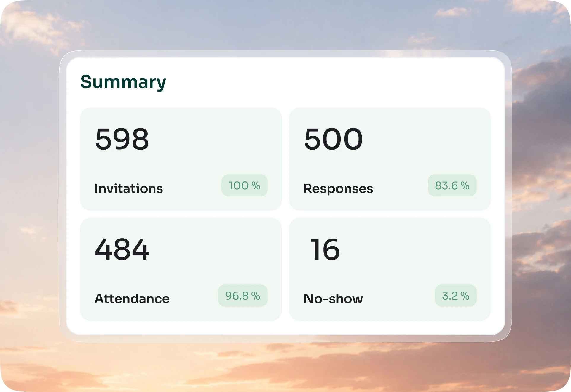The image size is (571, 392).
Task: Select the 500 responses count
Action: click(333, 139)
